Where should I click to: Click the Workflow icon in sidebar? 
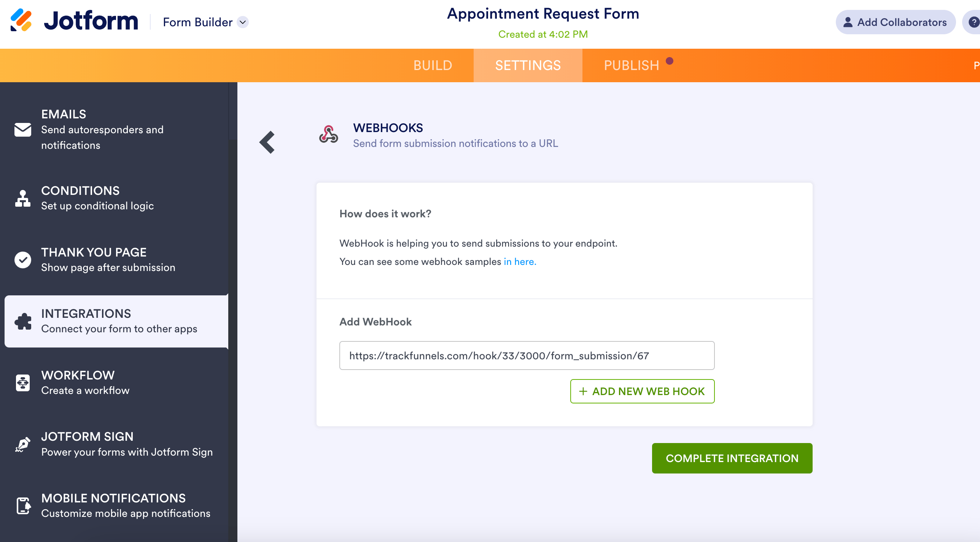coord(23,383)
